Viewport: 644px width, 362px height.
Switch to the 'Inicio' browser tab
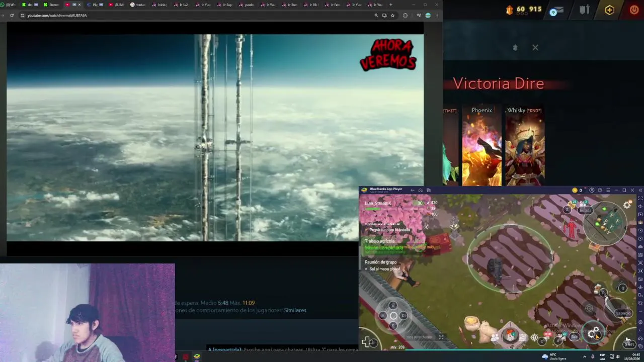(160, 5)
